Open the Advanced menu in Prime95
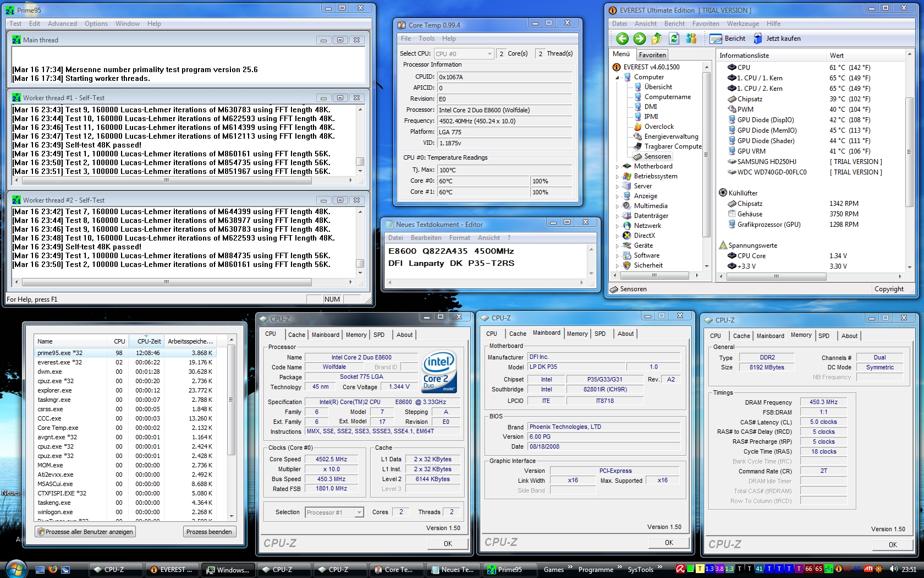924x578 pixels. coord(62,24)
